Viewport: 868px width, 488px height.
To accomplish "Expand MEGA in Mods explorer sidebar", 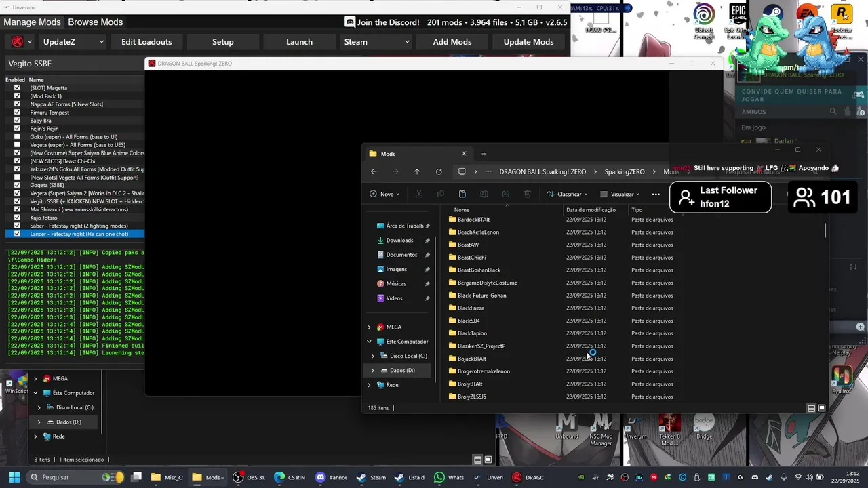I will tap(370, 327).
